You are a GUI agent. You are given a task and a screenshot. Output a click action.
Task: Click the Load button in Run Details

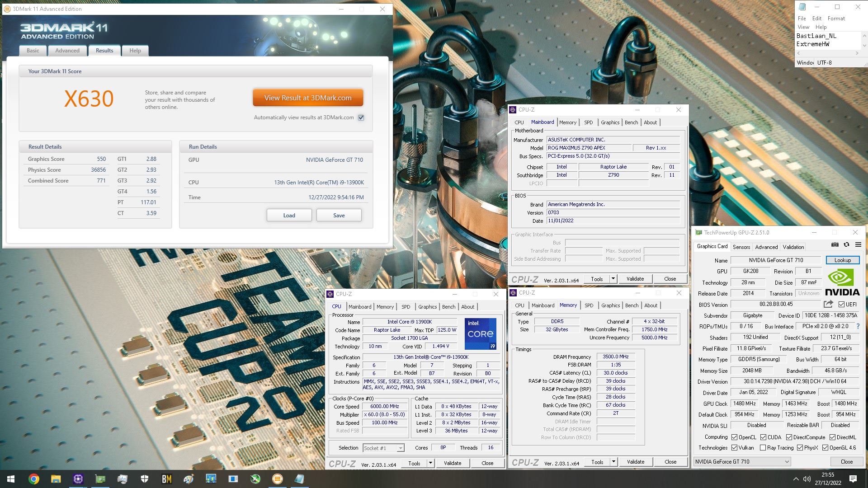tap(289, 216)
